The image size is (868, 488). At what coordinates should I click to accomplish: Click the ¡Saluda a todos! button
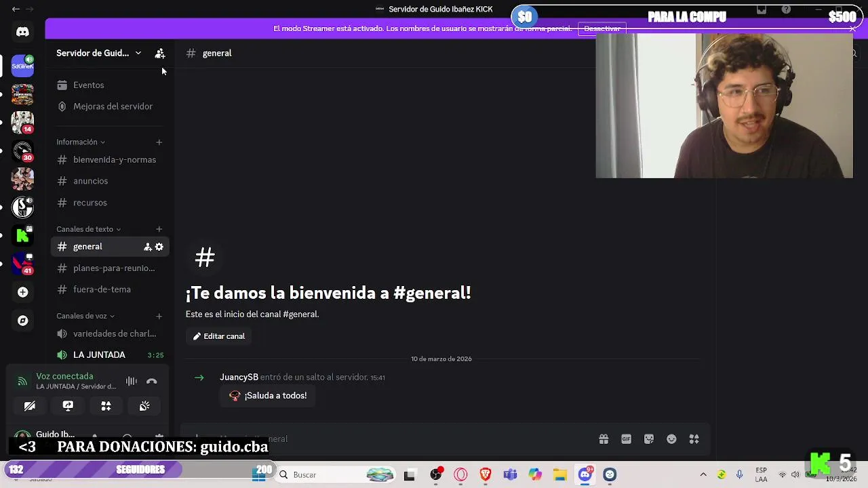click(x=268, y=396)
